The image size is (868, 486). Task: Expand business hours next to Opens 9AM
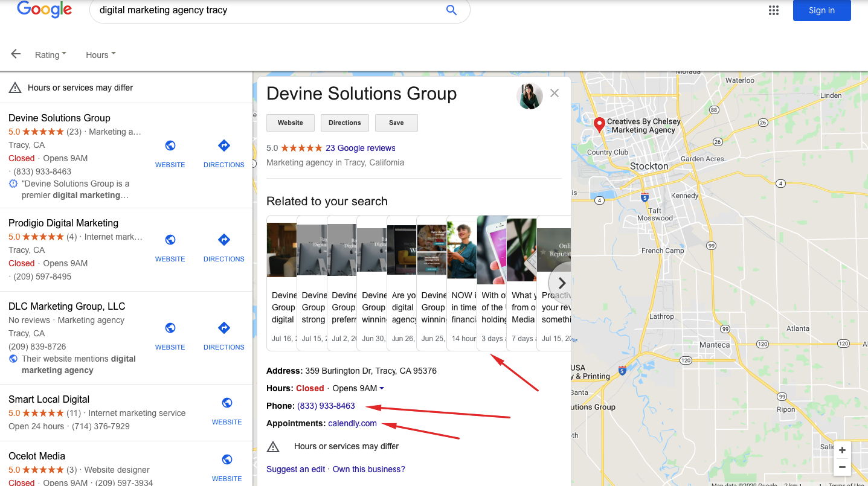point(382,388)
